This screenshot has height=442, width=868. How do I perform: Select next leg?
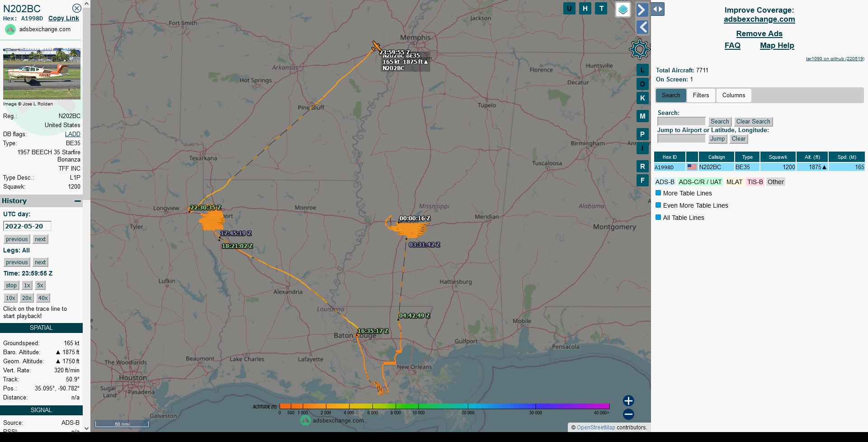click(40, 262)
